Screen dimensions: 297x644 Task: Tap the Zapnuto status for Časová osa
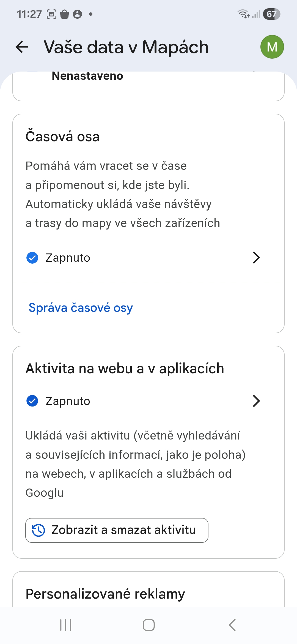tap(68, 258)
